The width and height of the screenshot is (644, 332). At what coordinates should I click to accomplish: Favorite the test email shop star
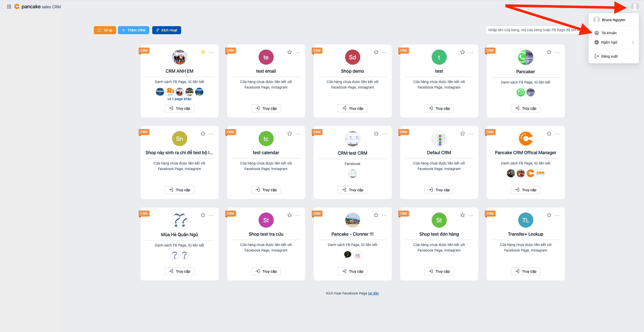290,52
